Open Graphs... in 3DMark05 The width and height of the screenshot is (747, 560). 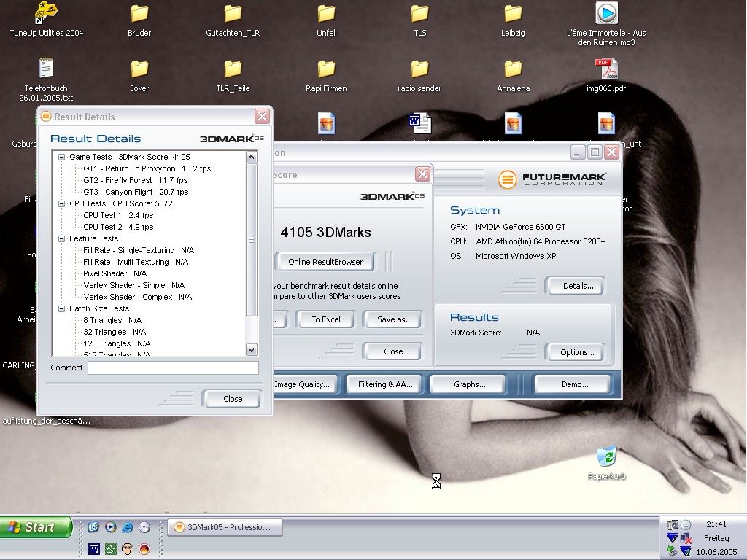click(469, 384)
